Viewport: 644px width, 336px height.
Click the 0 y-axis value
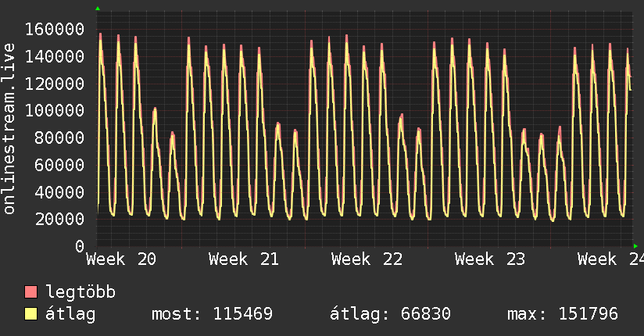pos(80,246)
